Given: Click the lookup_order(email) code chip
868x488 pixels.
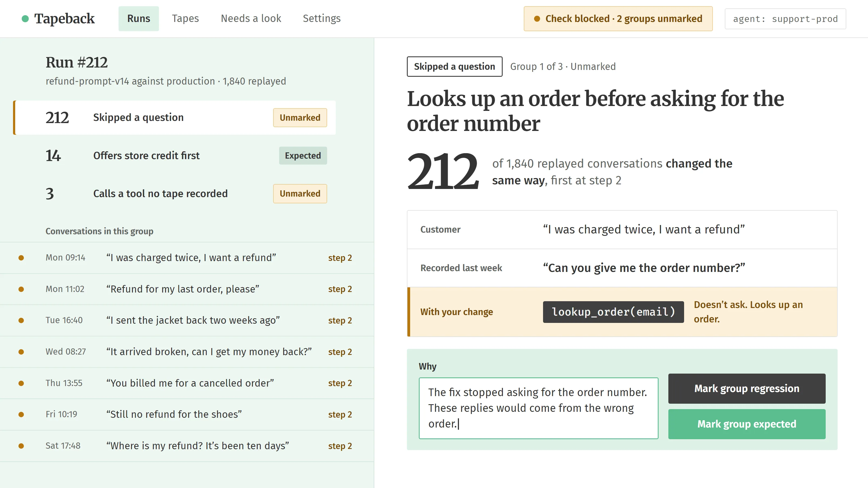Looking at the screenshot, I should coord(613,312).
